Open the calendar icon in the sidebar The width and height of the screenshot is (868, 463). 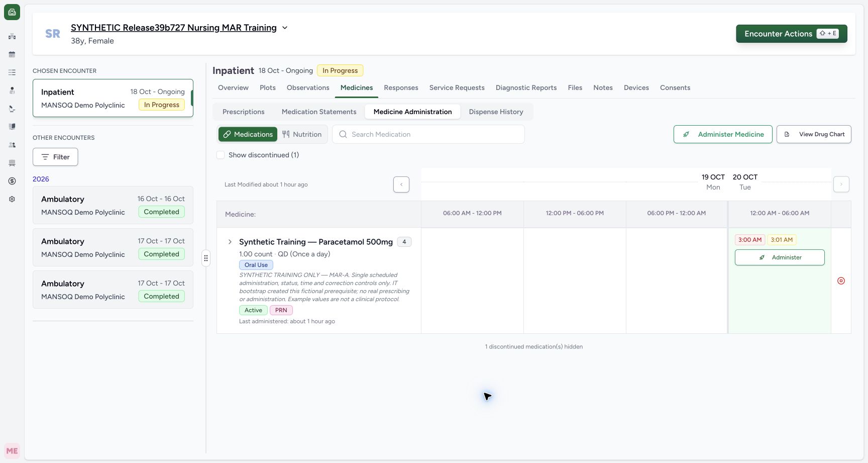click(x=12, y=54)
